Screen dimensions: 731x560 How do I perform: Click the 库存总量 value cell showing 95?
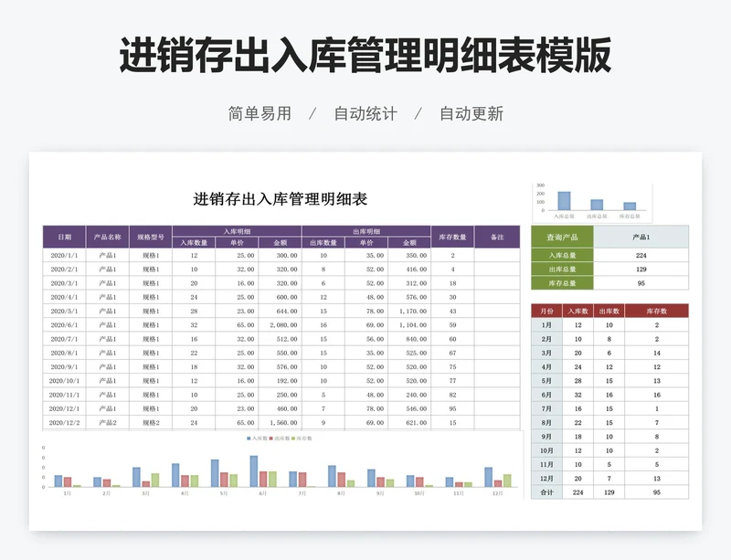pos(641,283)
